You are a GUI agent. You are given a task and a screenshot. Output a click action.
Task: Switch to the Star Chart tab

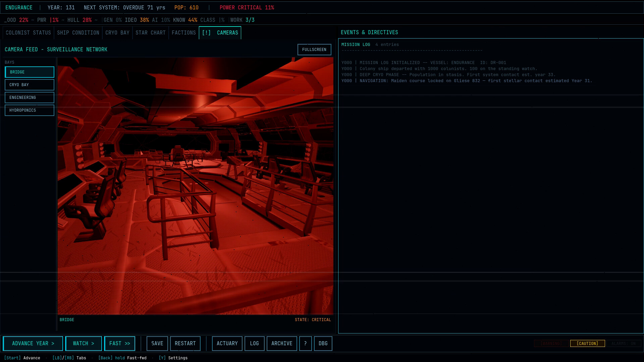pyautogui.click(x=151, y=33)
